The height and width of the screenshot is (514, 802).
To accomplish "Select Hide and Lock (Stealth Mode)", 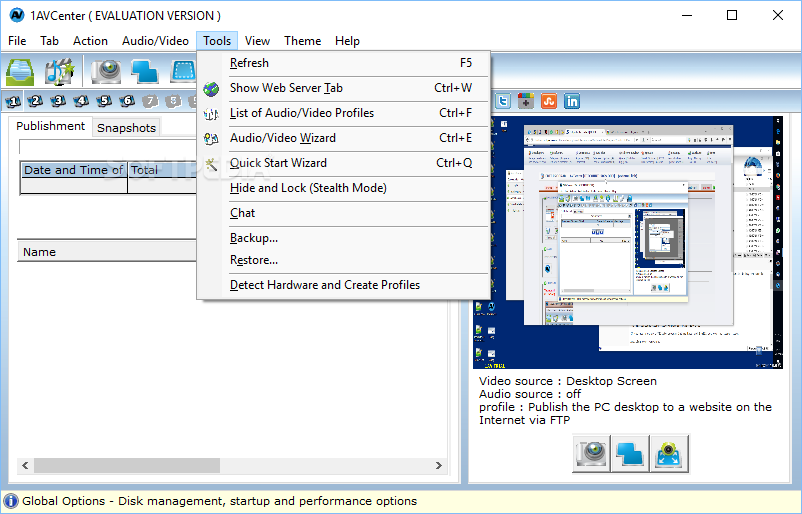I will pos(344,188).
